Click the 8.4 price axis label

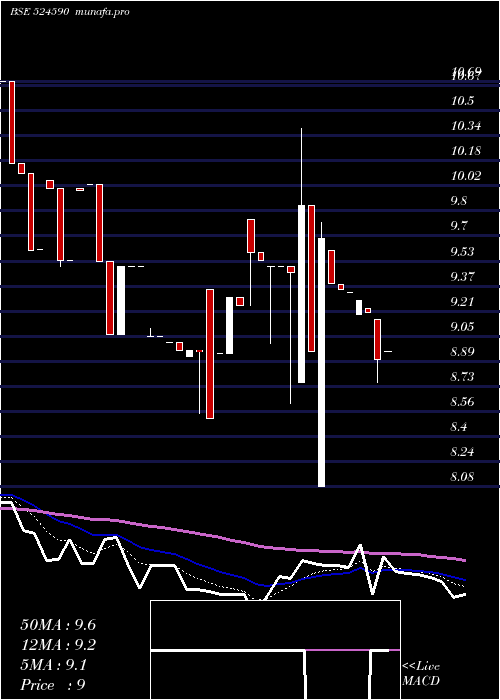(459, 427)
